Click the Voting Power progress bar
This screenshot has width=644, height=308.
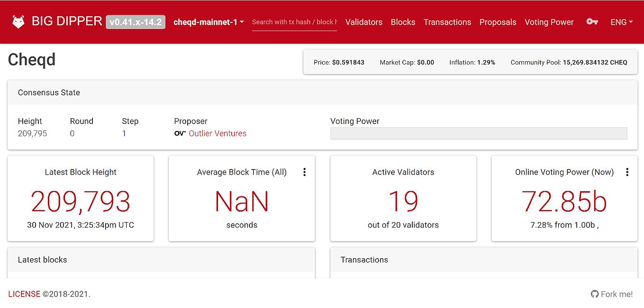479,133
